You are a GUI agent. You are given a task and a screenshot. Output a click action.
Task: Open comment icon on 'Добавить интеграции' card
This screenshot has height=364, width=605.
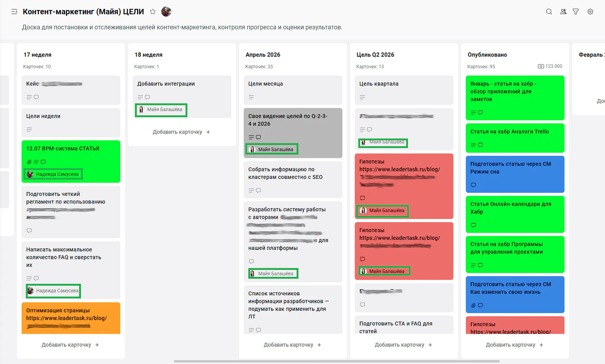(147, 97)
